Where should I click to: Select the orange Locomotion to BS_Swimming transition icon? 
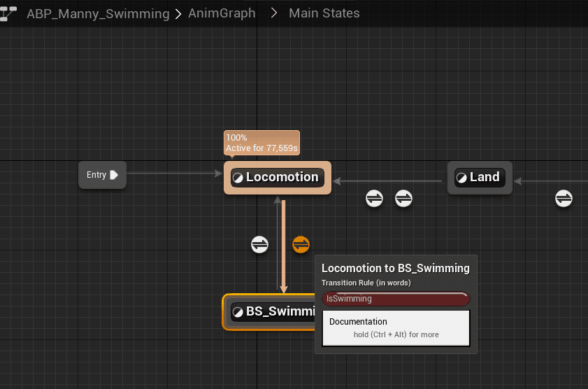coord(301,245)
